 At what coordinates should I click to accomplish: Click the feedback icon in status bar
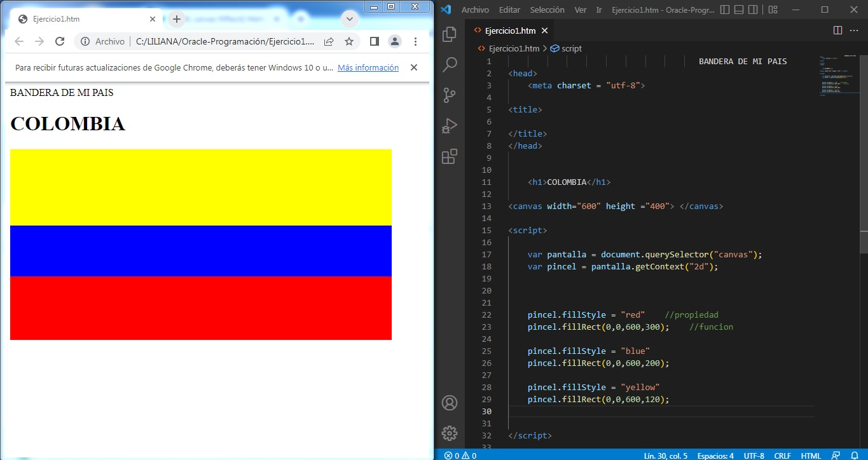coord(836,455)
